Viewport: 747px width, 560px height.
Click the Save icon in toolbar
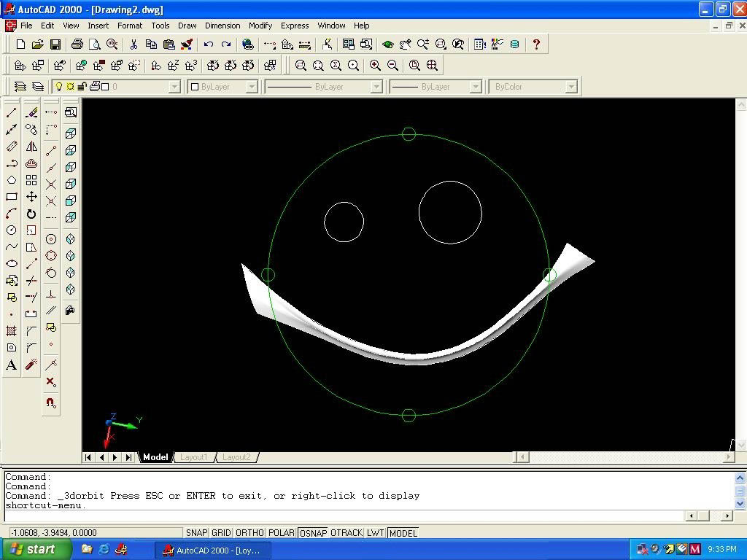click(55, 44)
